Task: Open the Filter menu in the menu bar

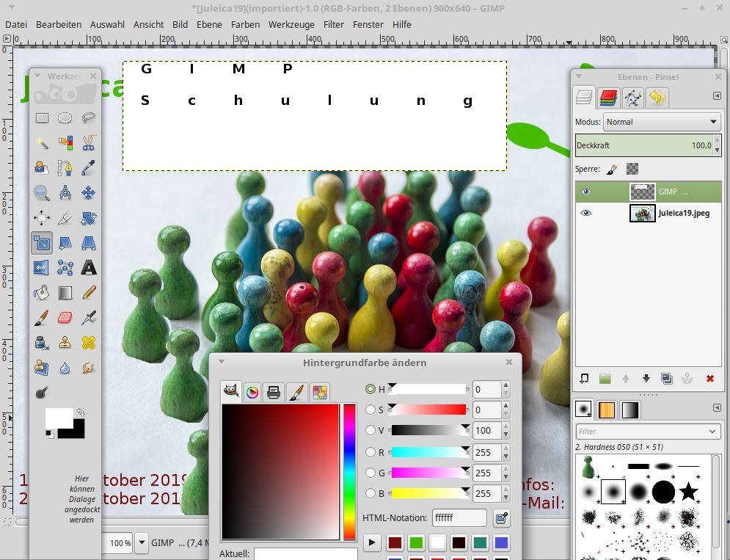Action: (x=333, y=24)
